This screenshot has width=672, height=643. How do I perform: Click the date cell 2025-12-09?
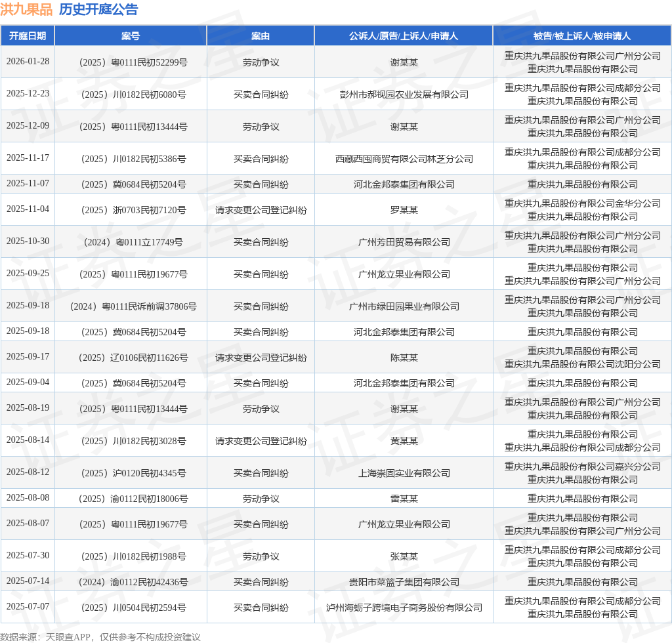(28, 125)
